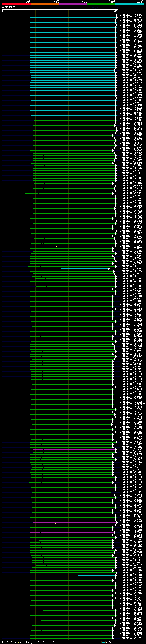This screenshot has height=644, width=146.
Task: Click the cyan ~100% identity legend segment
Action: (x=130, y=4)
